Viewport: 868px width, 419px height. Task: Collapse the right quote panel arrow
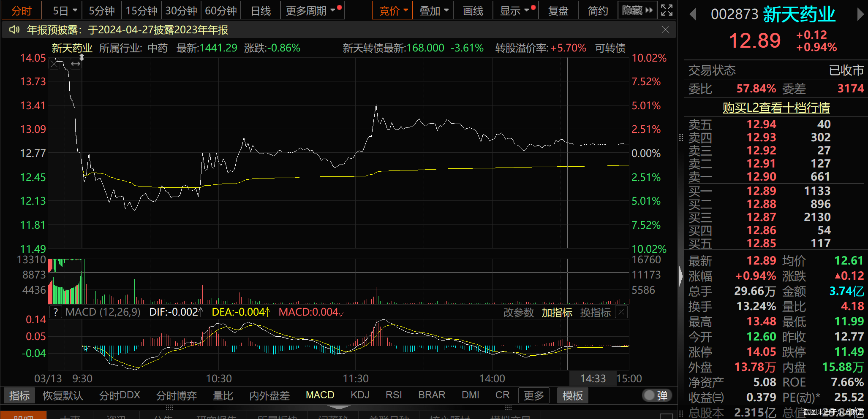[680, 276]
